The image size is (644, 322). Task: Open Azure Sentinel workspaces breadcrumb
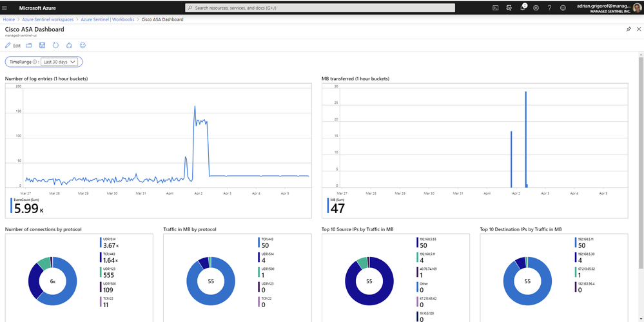click(48, 19)
